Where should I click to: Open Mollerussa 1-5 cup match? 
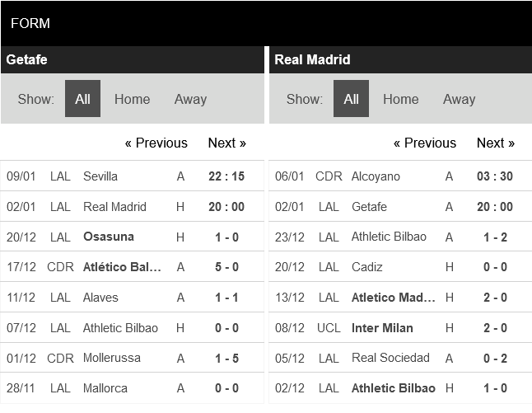[226, 358]
